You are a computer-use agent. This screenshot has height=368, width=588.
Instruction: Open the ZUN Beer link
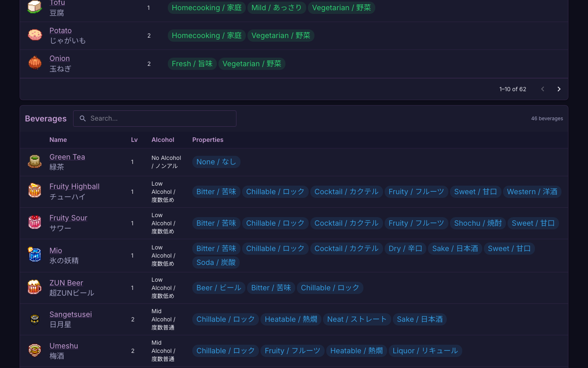[66, 283]
